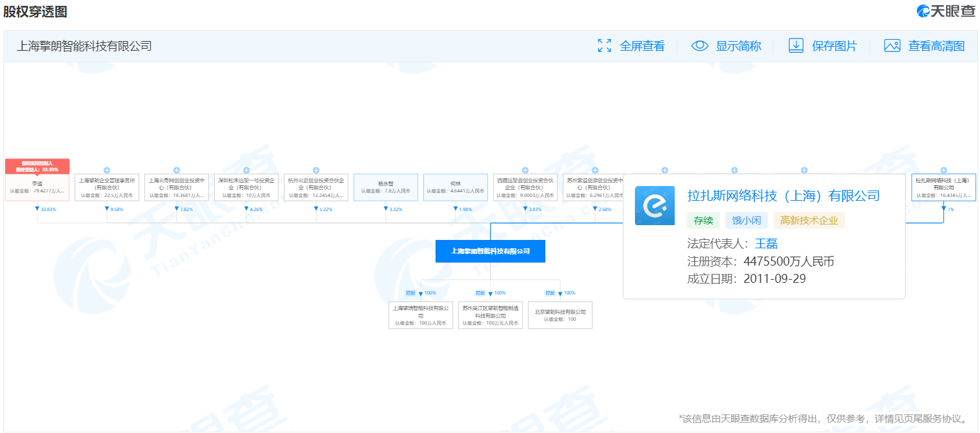This screenshot has width=980, height=433.
Task: Select the 杨永智 shareholder node
Action: (x=385, y=187)
